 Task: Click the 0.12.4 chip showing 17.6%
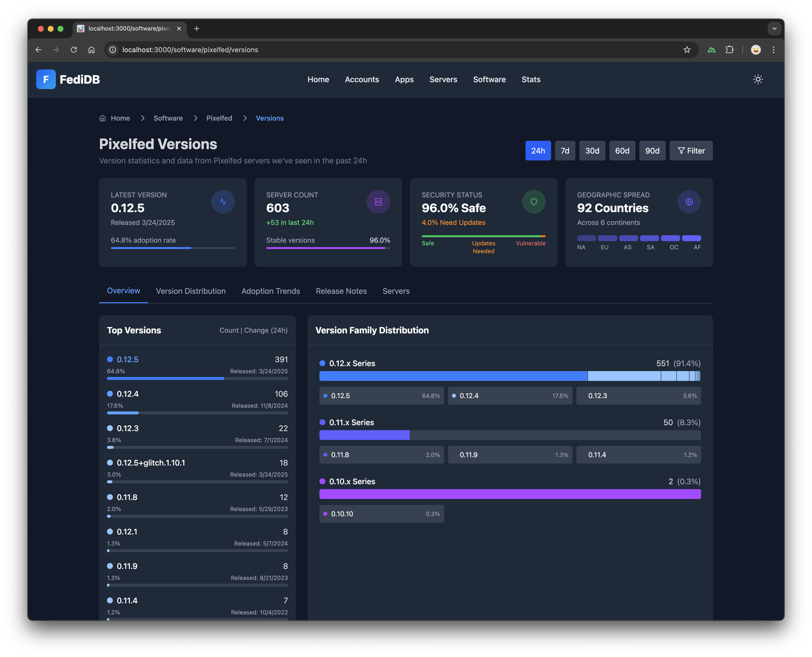point(510,395)
